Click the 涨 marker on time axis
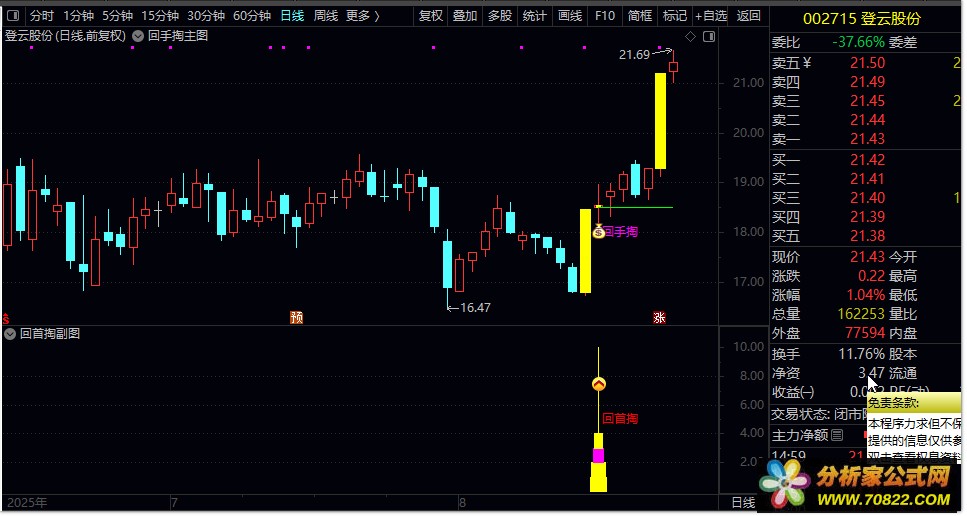 tap(659, 318)
